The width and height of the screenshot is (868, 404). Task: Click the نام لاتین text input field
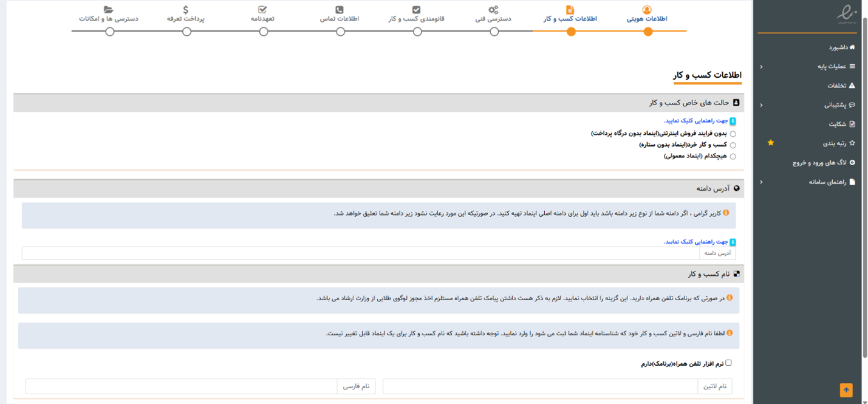coord(541,386)
